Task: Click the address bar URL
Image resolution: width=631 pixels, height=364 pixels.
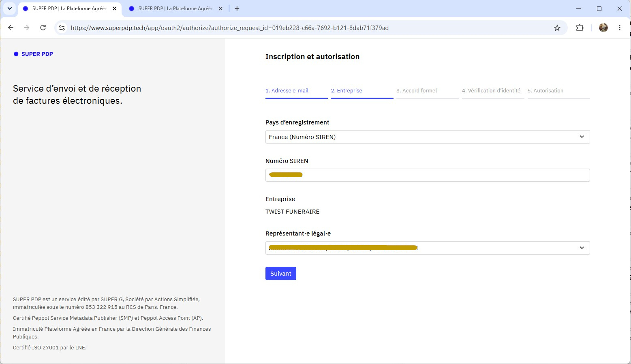Action: pyautogui.click(x=230, y=28)
